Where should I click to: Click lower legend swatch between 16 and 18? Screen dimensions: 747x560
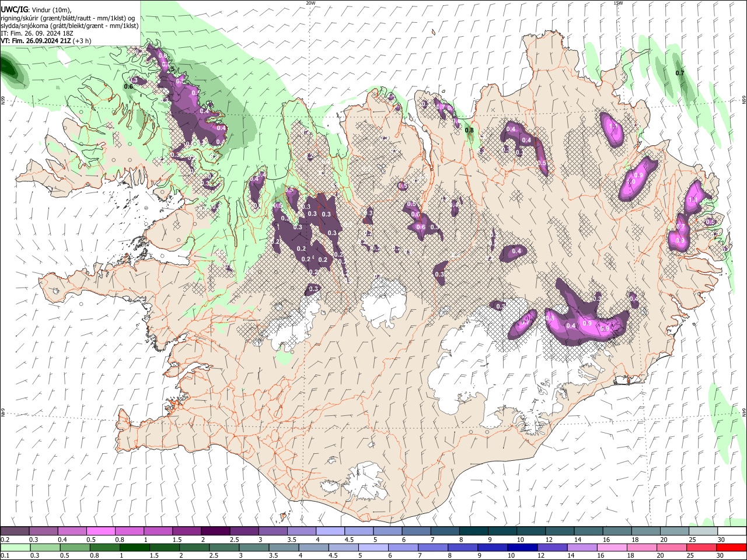[611, 547]
